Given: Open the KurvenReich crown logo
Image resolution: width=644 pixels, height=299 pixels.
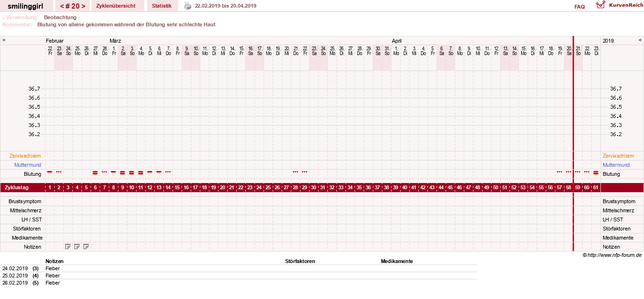Looking at the screenshot, I should [600, 5].
